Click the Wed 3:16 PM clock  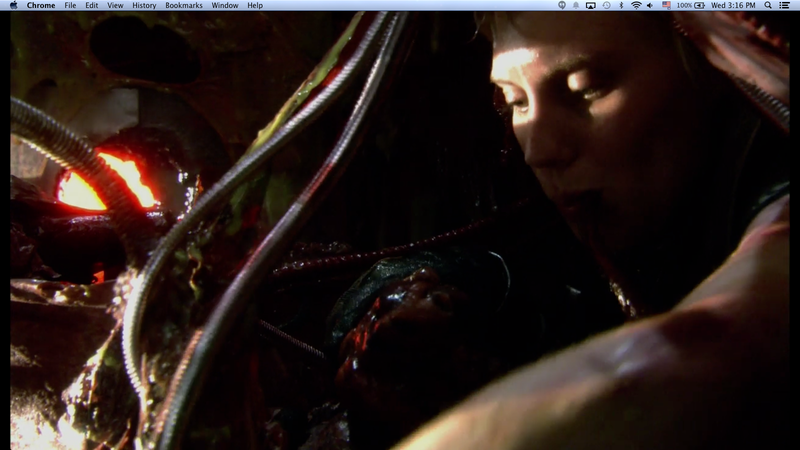point(733,5)
